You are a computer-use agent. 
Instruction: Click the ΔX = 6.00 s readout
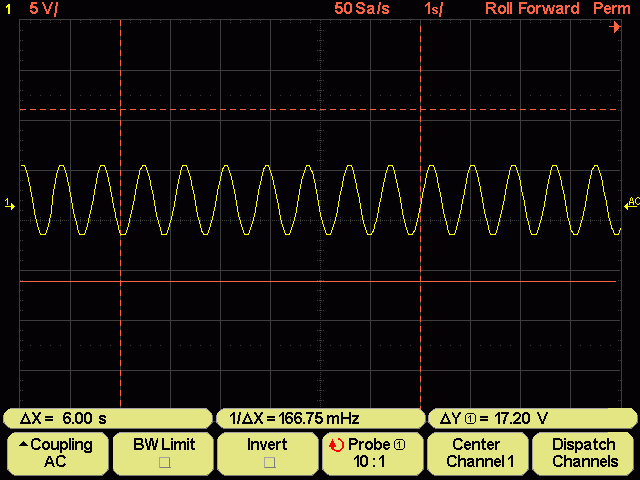108,418
